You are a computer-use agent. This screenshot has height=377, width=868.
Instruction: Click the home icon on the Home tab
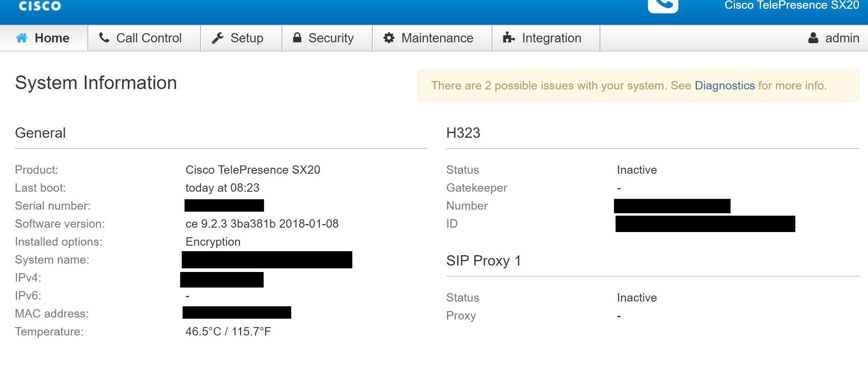click(x=22, y=38)
